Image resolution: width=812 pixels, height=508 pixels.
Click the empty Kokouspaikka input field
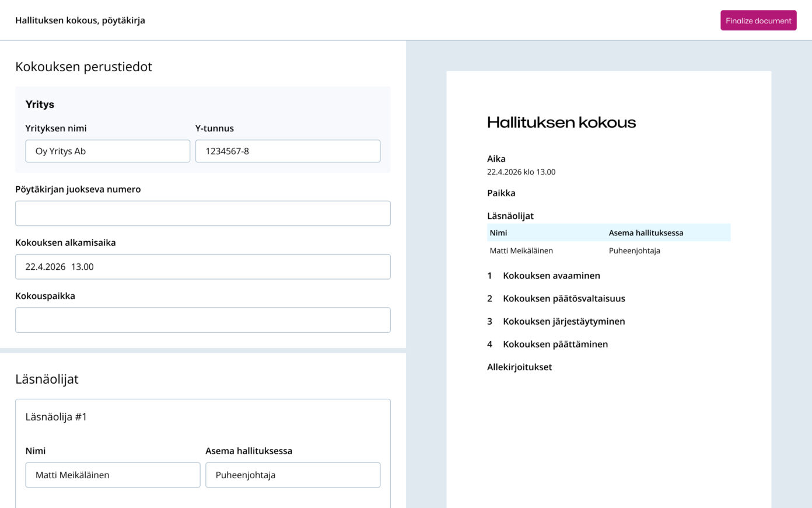point(202,320)
